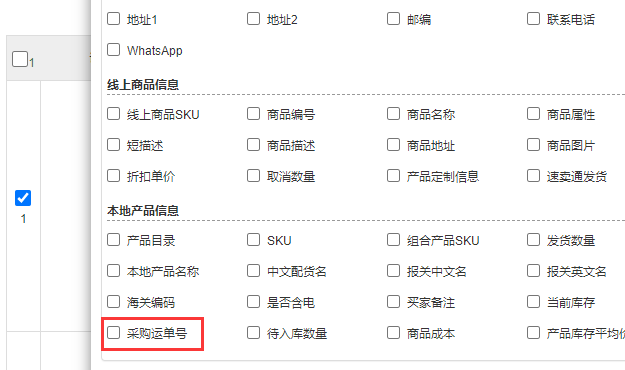Check the 商品名称 option
This screenshot has width=625, height=370.
coord(393,114)
